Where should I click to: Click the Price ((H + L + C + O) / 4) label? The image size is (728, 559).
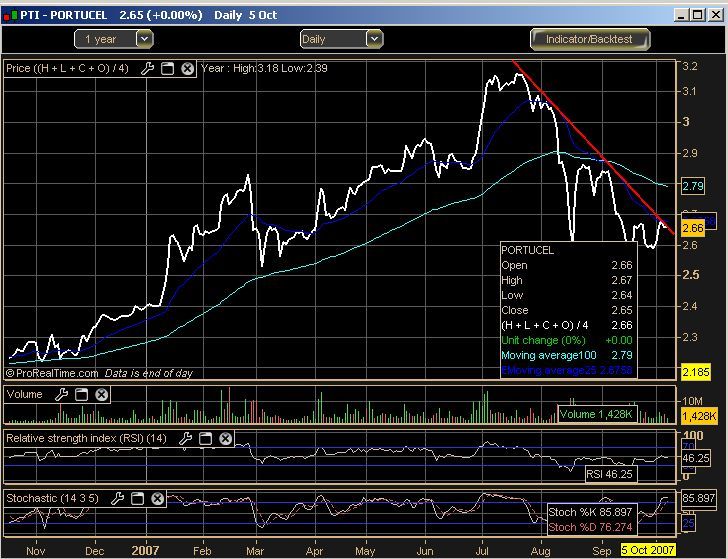tap(67, 69)
